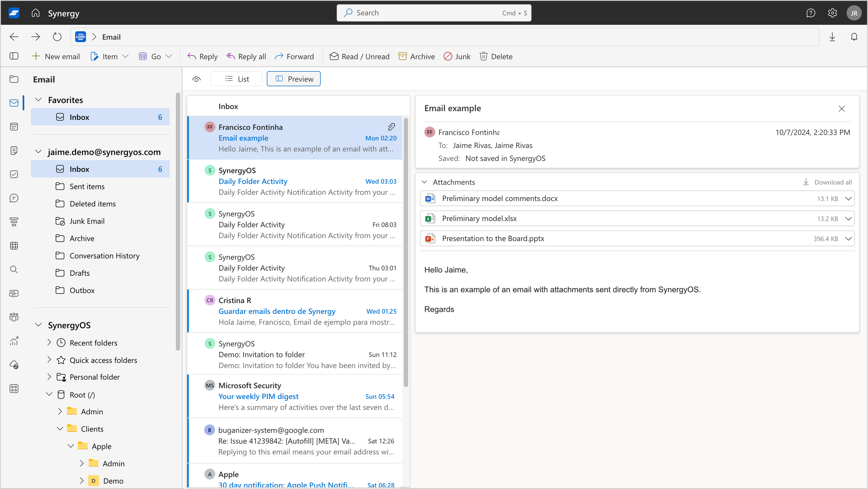Open the people group icon in left rail

pos(14,317)
